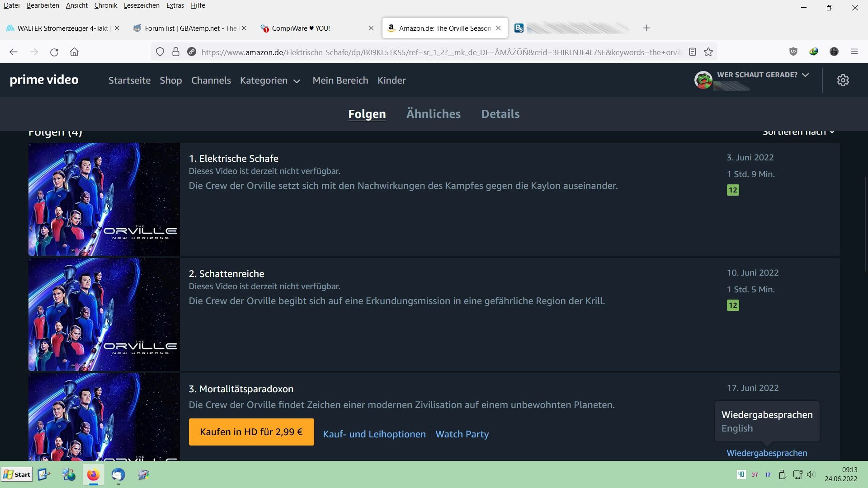Open the Firefox hamburger menu
This screenshot has width=868, height=488.
pyautogui.click(x=854, y=52)
